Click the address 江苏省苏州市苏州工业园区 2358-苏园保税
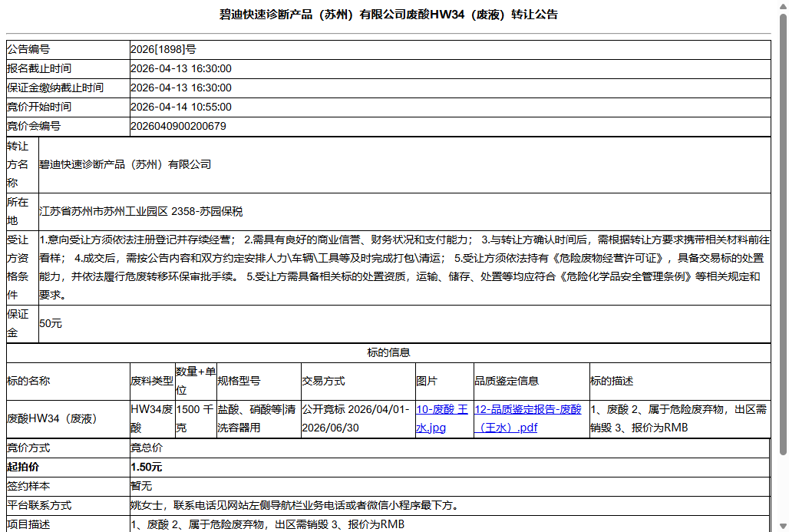 pos(141,211)
